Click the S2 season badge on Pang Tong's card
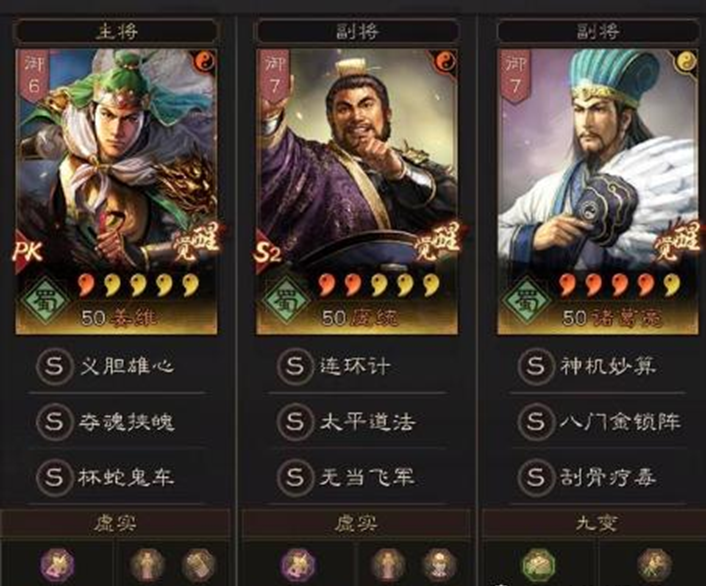Image resolution: width=706 pixels, height=586 pixels. point(269,252)
